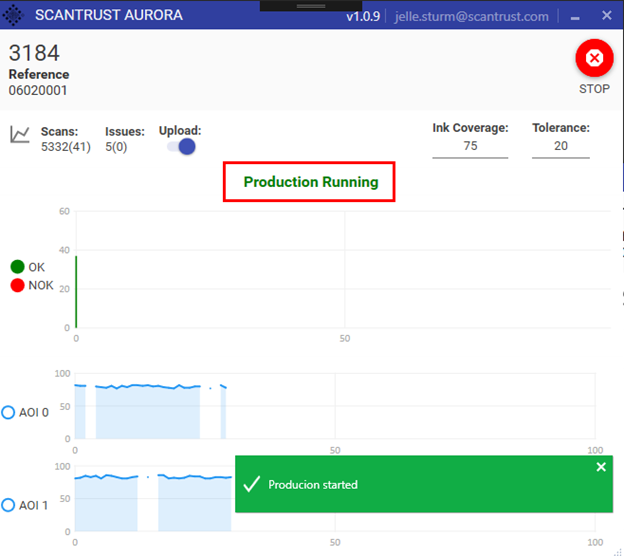Image resolution: width=625 pixels, height=556 pixels.
Task: Click the Issues count 5(0)
Action: click(116, 147)
